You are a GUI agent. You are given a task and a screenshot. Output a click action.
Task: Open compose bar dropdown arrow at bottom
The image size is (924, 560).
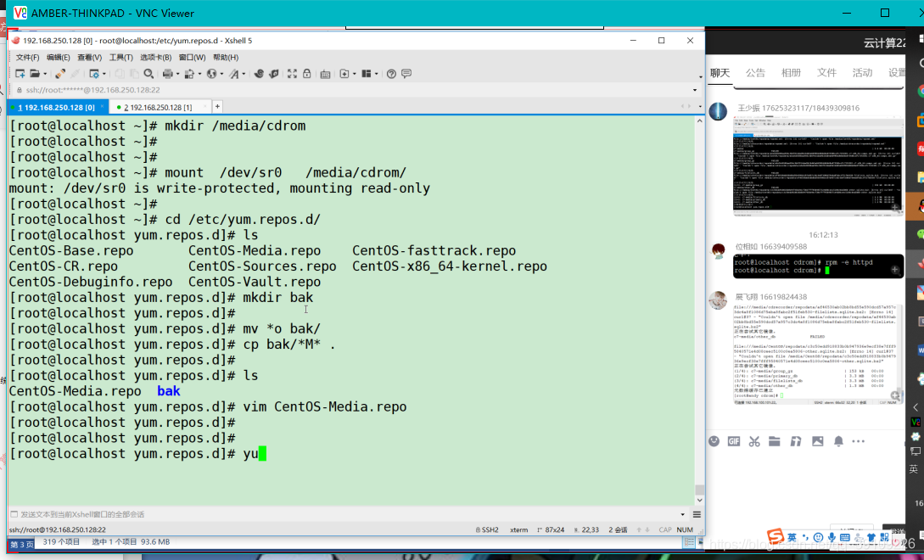[682, 515]
